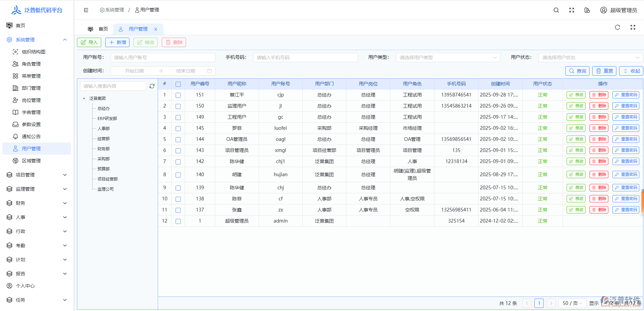This screenshot has width=644, height=311.
Task: Check the checkbox for user 监理用户
Action: tap(178, 106)
